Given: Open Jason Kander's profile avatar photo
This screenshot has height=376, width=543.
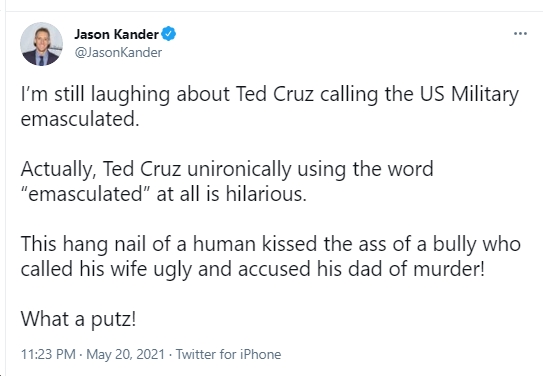Looking at the screenshot, I should pyautogui.click(x=42, y=44).
